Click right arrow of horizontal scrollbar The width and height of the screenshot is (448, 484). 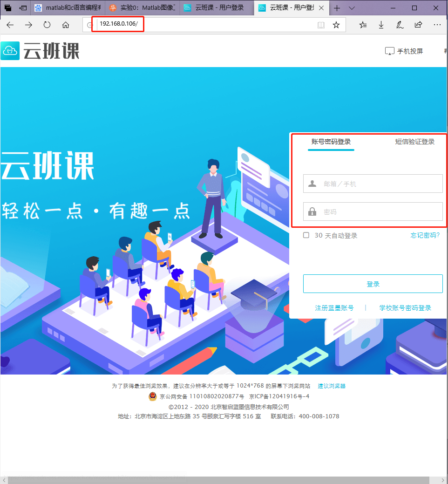pos(443,480)
